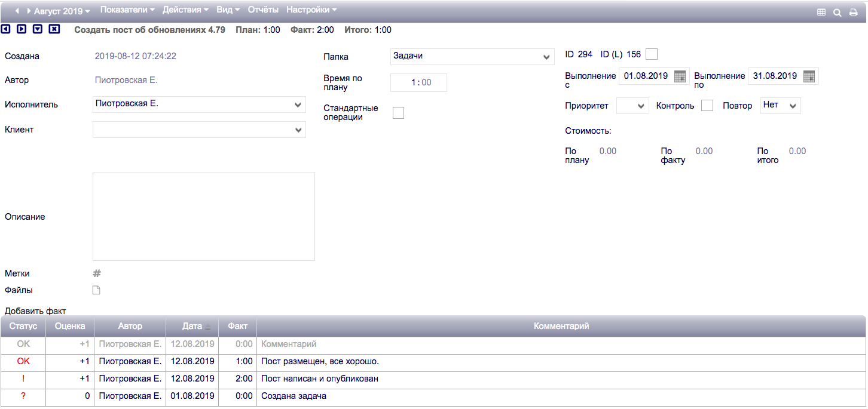The width and height of the screenshot is (868, 409).
Task: Click the Оценка column header
Action: tap(70, 326)
